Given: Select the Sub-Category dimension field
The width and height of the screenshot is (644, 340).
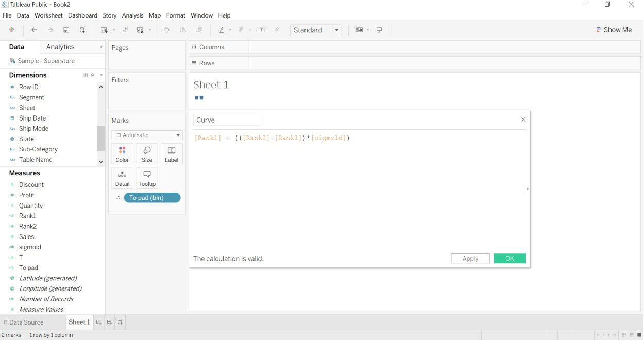Looking at the screenshot, I should (38, 149).
